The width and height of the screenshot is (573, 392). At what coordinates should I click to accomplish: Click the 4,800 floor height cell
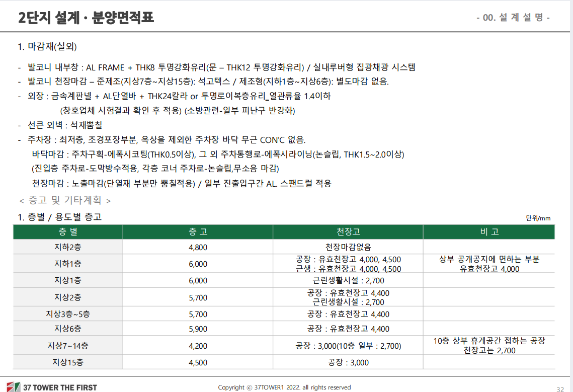click(x=198, y=248)
